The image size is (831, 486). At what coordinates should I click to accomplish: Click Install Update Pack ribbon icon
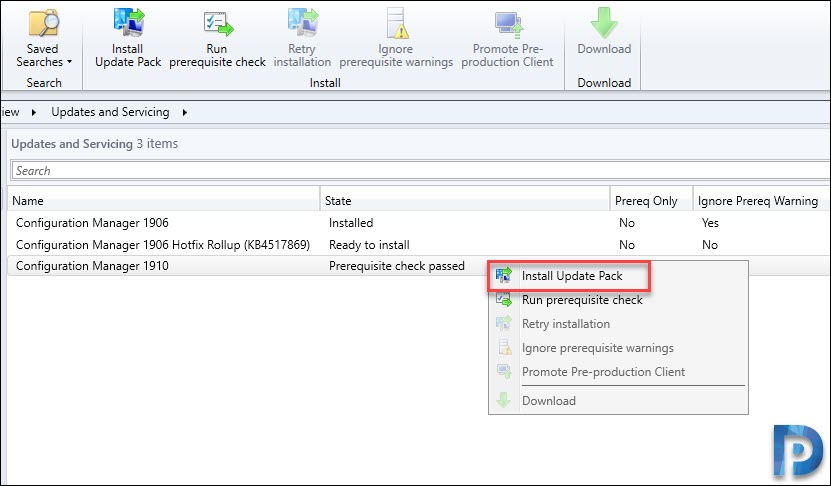pyautogui.click(x=128, y=39)
